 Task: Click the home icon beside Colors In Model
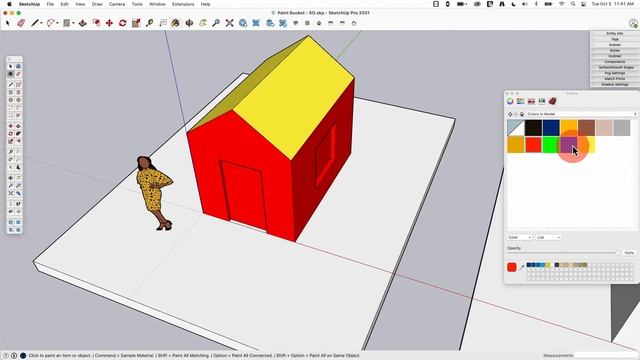click(522, 114)
